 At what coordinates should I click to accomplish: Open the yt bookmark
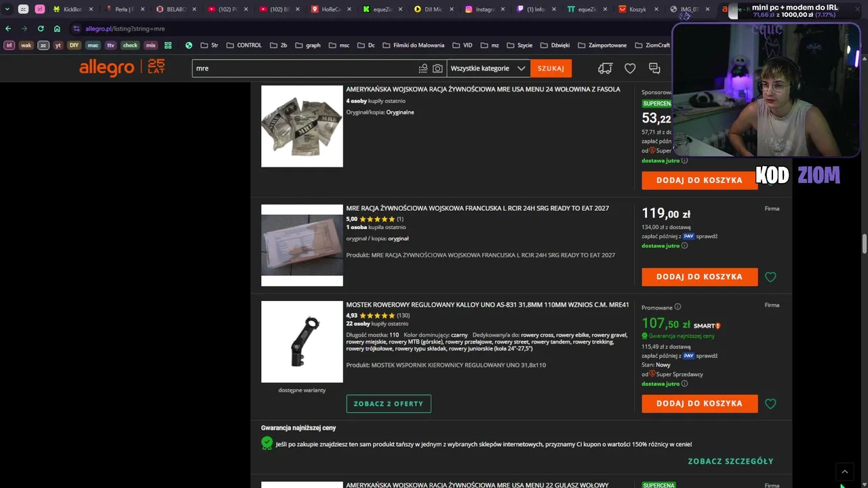58,45
